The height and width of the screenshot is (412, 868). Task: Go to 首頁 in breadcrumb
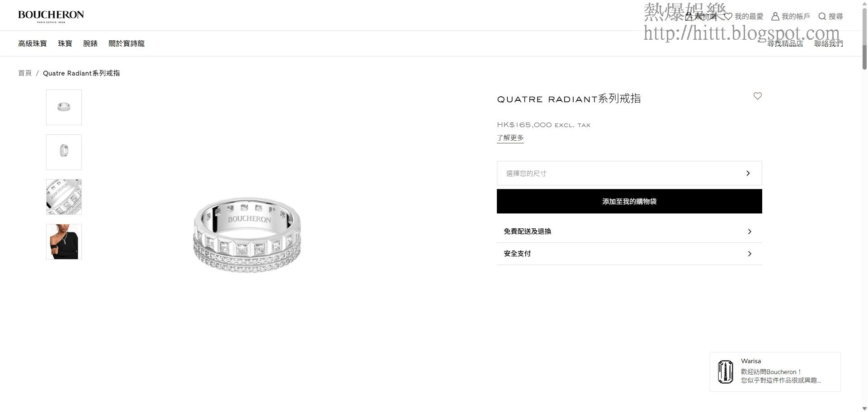[x=25, y=73]
